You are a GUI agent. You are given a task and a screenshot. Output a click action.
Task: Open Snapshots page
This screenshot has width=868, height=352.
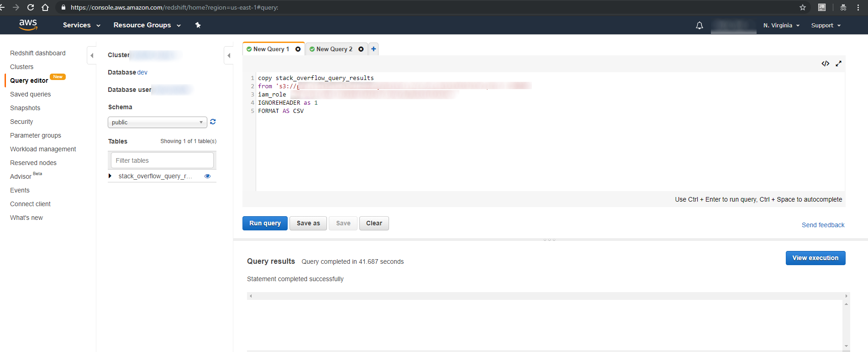[x=25, y=108]
